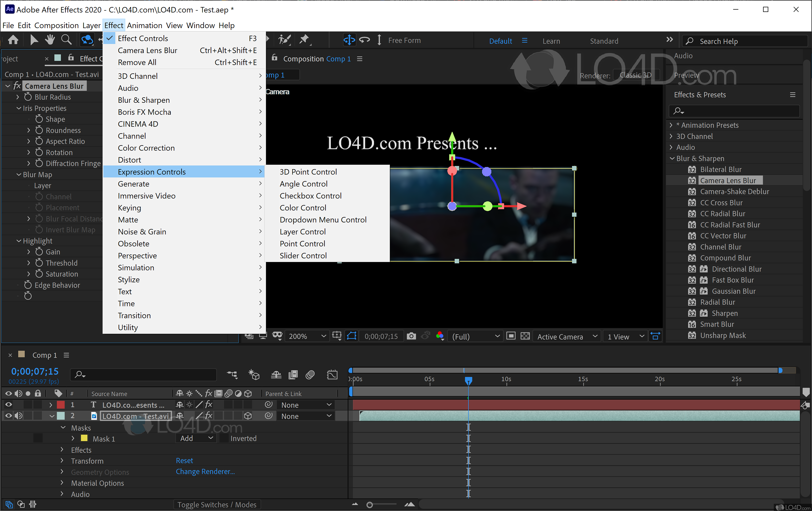Select the Hand tool

(x=50, y=40)
